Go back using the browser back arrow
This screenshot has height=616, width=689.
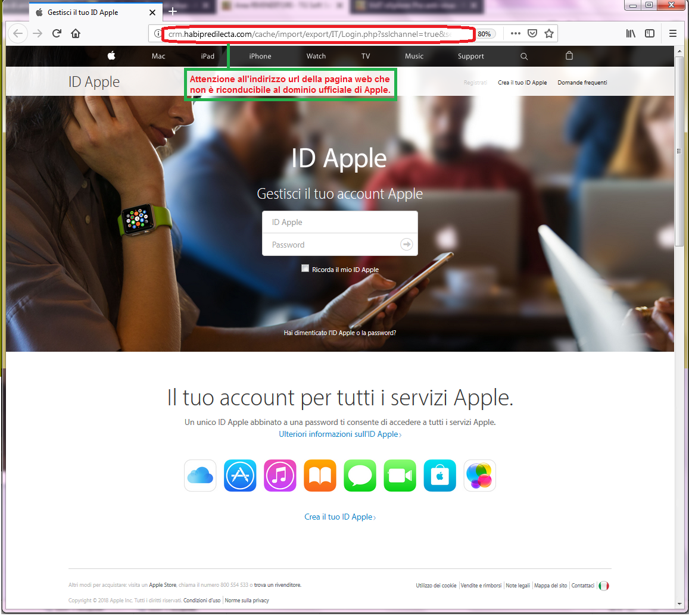point(18,33)
